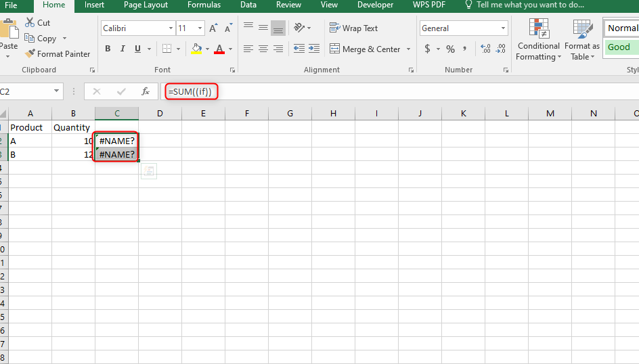Image resolution: width=639 pixels, height=364 pixels.
Task: Open font name Calibri dropdown
Action: 171,28
